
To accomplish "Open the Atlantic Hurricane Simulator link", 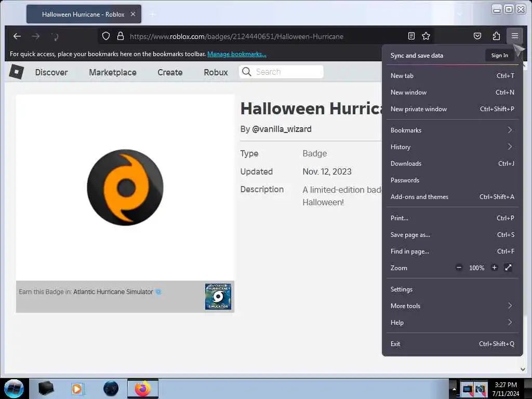I will [x=113, y=292].
